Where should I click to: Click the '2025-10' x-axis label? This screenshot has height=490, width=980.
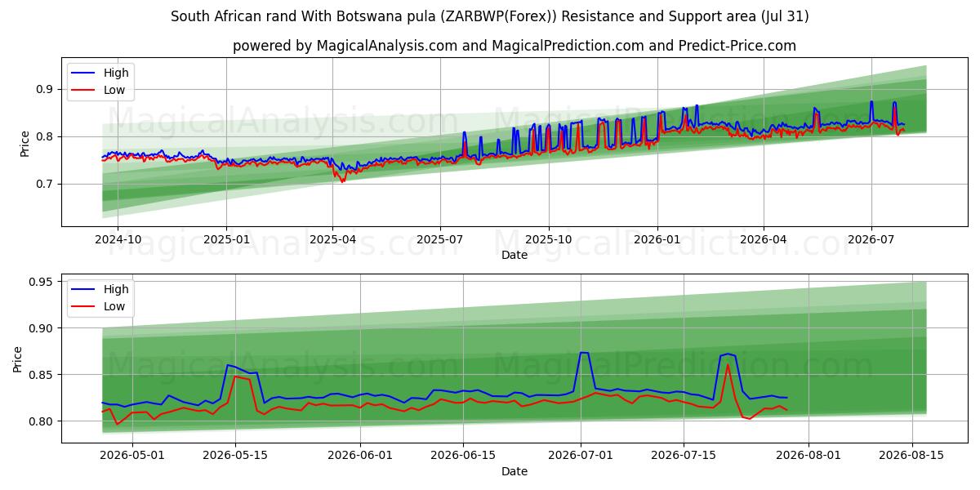(549, 239)
